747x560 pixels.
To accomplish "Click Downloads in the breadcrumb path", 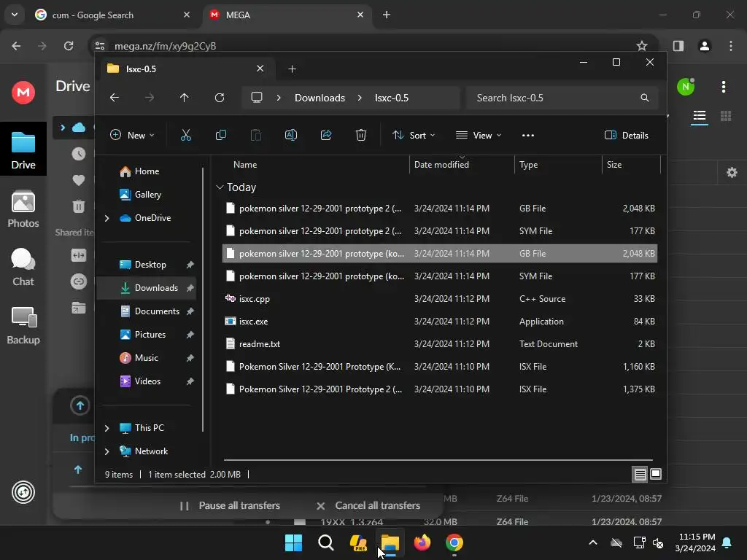I will [x=320, y=98].
